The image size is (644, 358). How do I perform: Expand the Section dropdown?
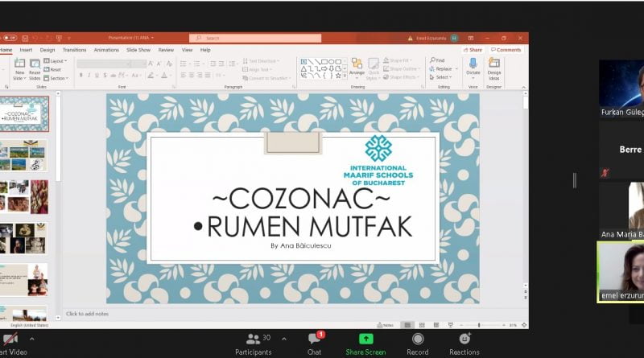[x=57, y=78]
